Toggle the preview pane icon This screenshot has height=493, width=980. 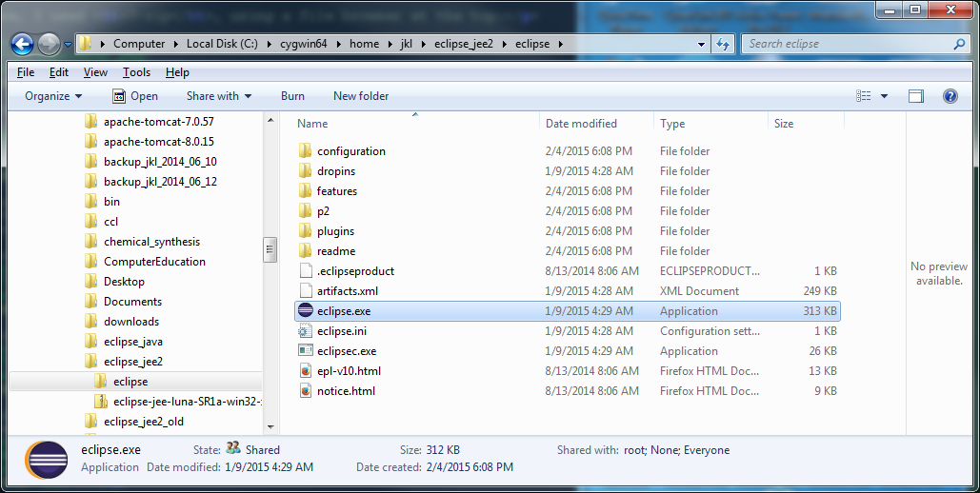tap(916, 96)
